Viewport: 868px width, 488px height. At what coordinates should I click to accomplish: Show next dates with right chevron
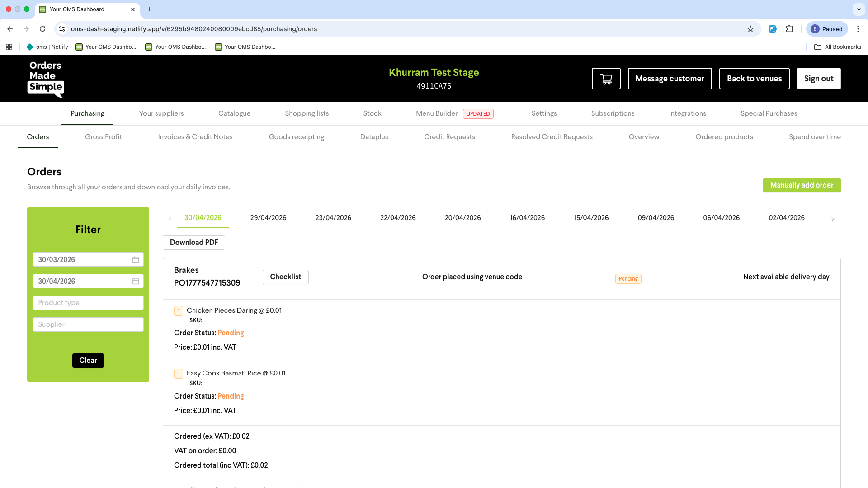coord(833,219)
